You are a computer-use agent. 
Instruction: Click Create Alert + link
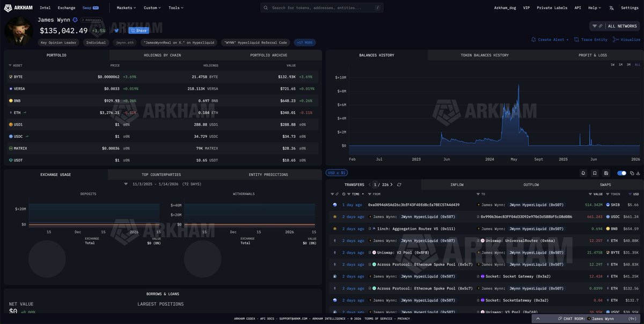550,40
